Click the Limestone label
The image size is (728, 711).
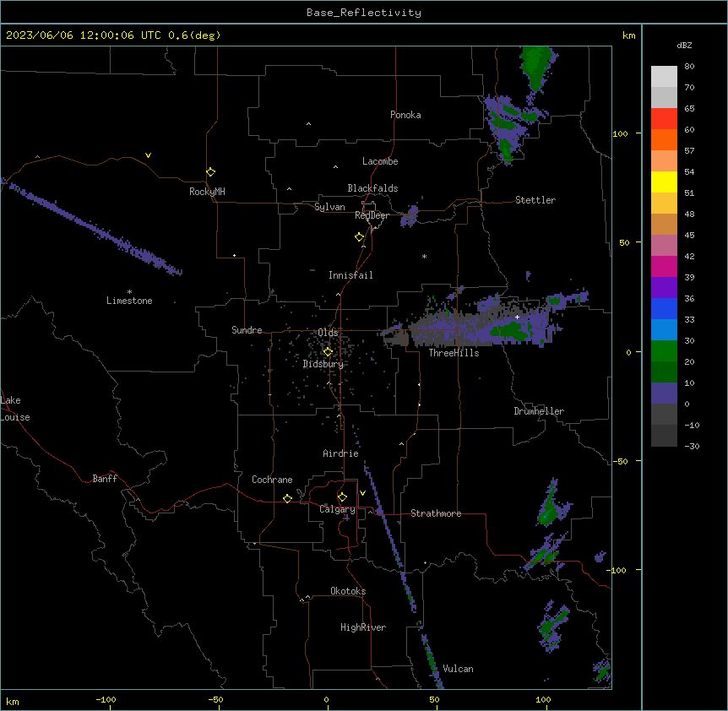(x=129, y=301)
